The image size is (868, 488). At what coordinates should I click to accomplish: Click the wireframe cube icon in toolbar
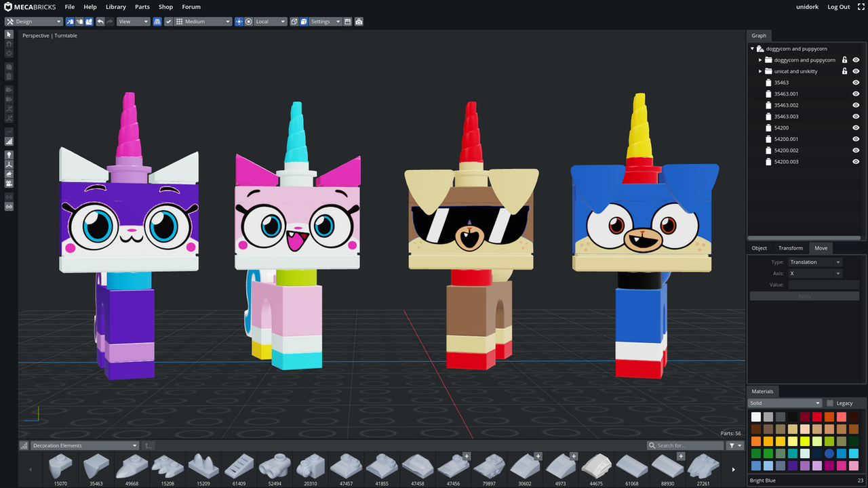pyautogui.click(x=294, y=22)
